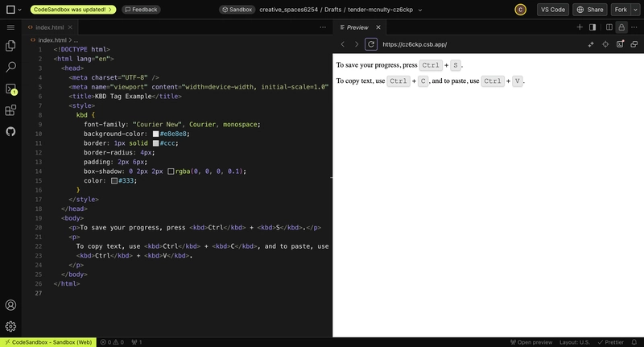Viewport: 644px width, 347px height.
Task: Click the CodeSandbox was updated banner
Action: click(73, 10)
